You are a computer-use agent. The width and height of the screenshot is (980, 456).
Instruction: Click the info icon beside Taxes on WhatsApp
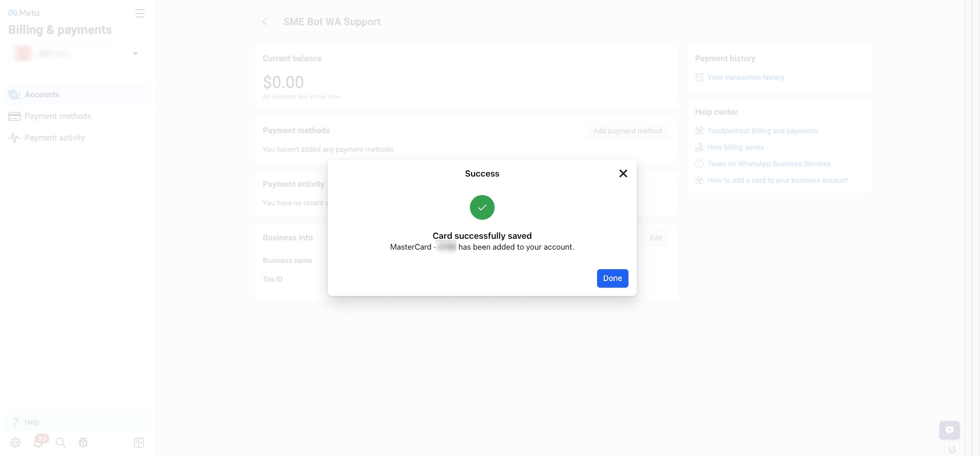coord(699,164)
